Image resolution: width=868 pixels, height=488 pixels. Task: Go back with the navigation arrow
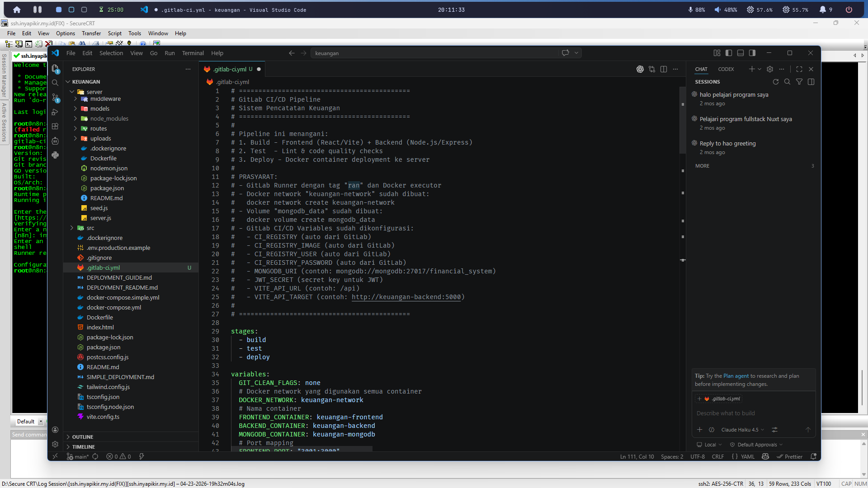pyautogui.click(x=292, y=53)
